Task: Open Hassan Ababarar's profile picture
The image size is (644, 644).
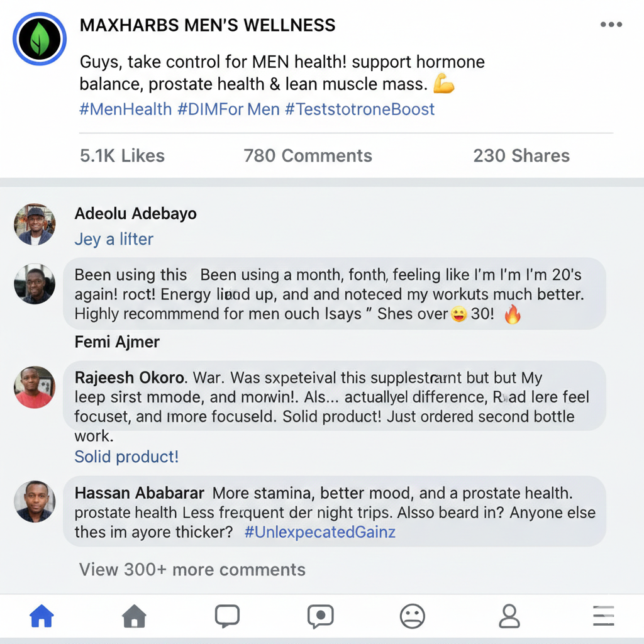Action: pos(35,501)
